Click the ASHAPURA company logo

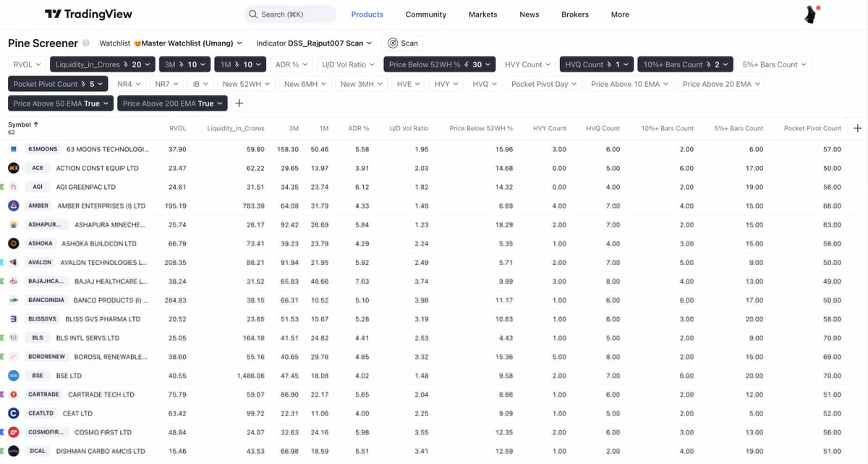tap(13, 224)
